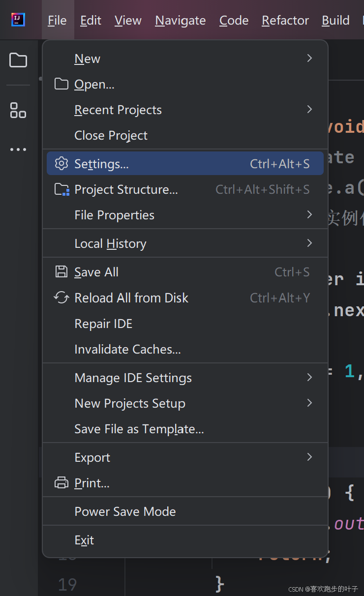Image resolution: width=364 pixels, height=596 pixels.
Task: Expand the Local History submenu arrow
Action: pos(309,243)
